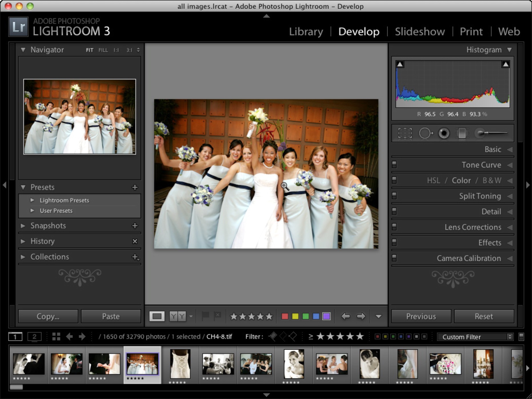The width and height of the screenshot is (532, 399).
Task: Open Before/After view options dropdown arrow
Action: tap(191, 316)
